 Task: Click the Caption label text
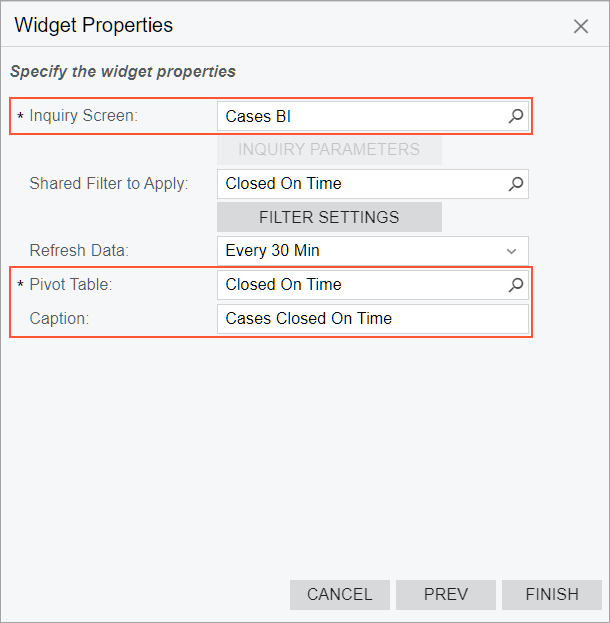pos(59,319)
